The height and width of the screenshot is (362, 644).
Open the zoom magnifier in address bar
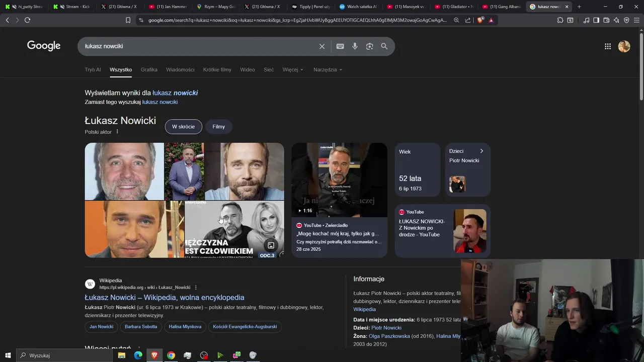[x=456, y=20]
